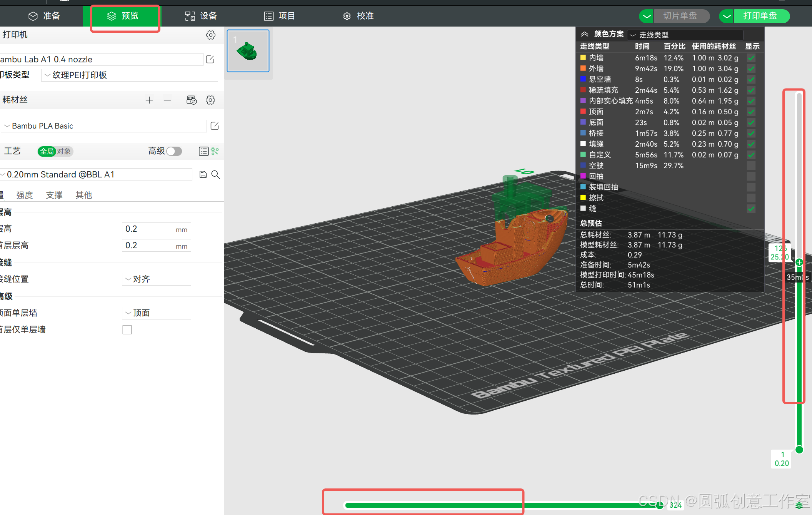
Task: Open 纹理PEI打印板 plate type dropdown
Action: tap(130, 75)
